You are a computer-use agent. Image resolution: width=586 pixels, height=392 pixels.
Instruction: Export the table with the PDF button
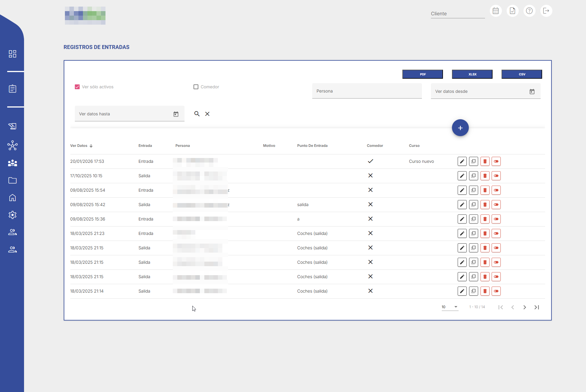pyautogui.click(x=423, y=74)
